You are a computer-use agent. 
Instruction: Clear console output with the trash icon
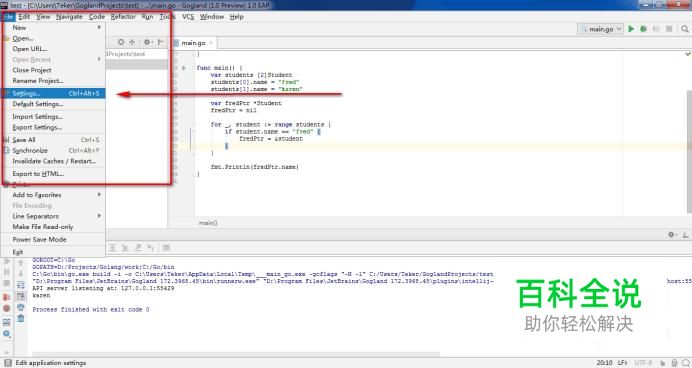tap(21, 319)
